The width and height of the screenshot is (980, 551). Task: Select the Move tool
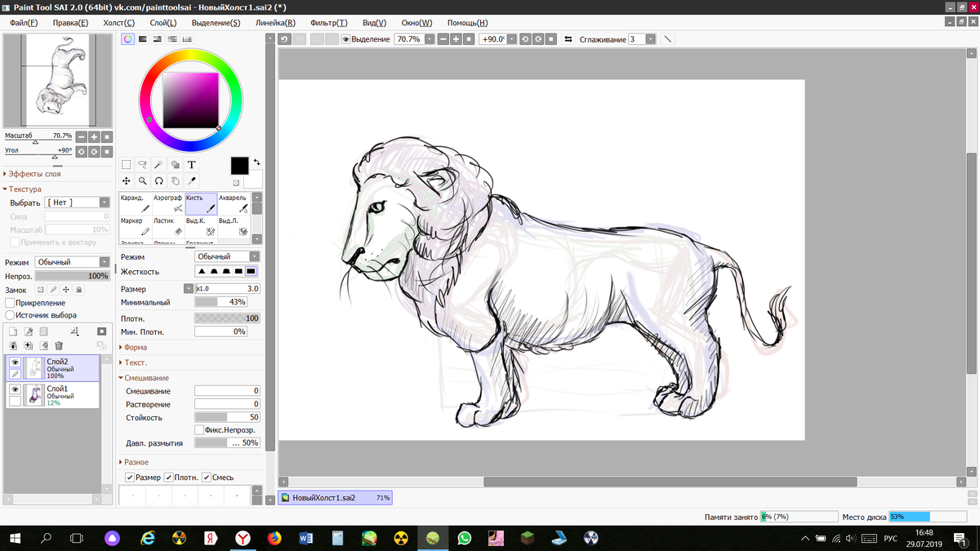click(x=127, y=181)
